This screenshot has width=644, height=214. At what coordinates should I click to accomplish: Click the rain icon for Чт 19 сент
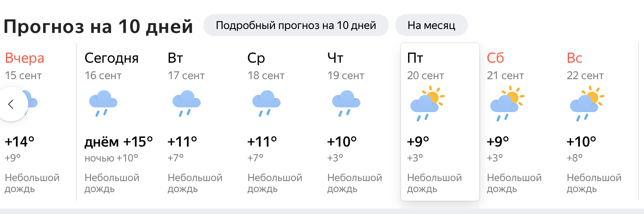tap(346, 103)
